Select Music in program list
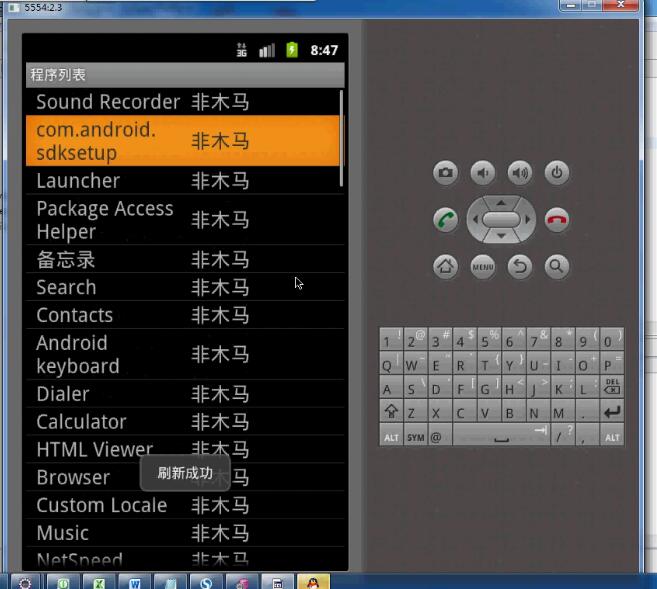This screenshot has width=657, height=589. pos(185,532)
